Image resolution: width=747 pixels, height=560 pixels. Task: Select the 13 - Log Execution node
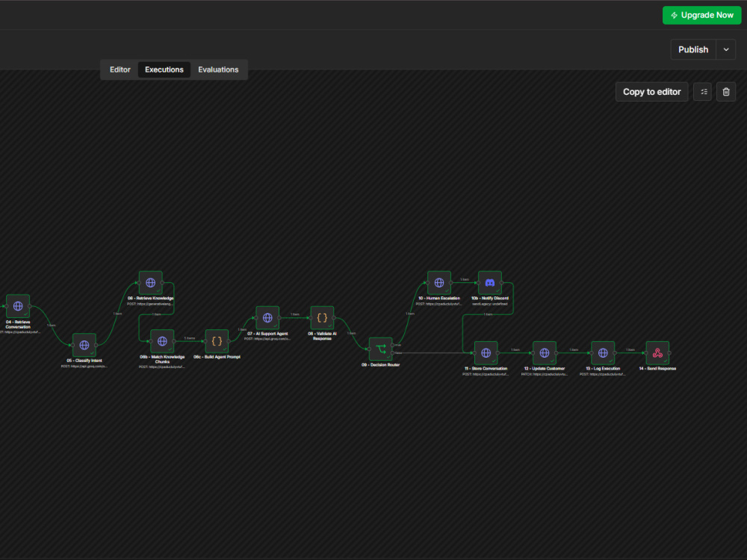603,353
